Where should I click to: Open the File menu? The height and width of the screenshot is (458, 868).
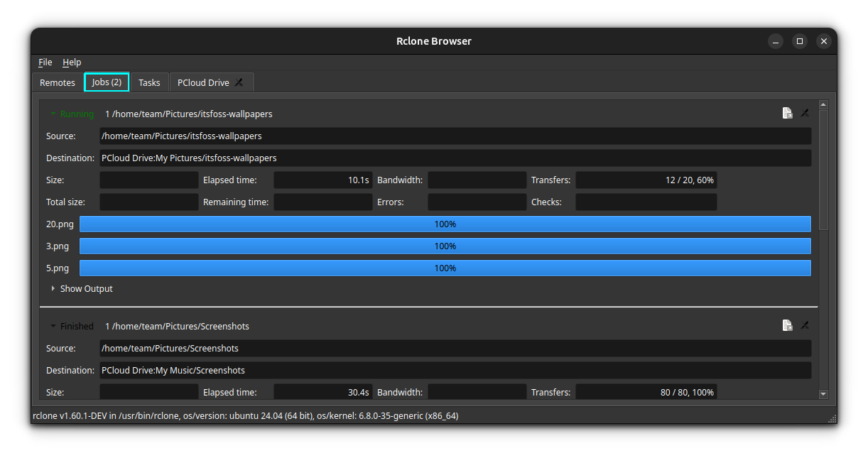point(45,62)
